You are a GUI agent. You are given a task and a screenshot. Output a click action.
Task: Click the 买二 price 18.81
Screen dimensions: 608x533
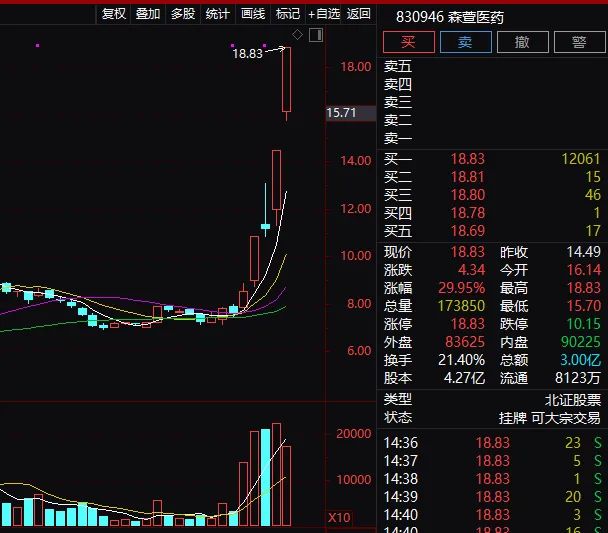click(x=468, y=177)
